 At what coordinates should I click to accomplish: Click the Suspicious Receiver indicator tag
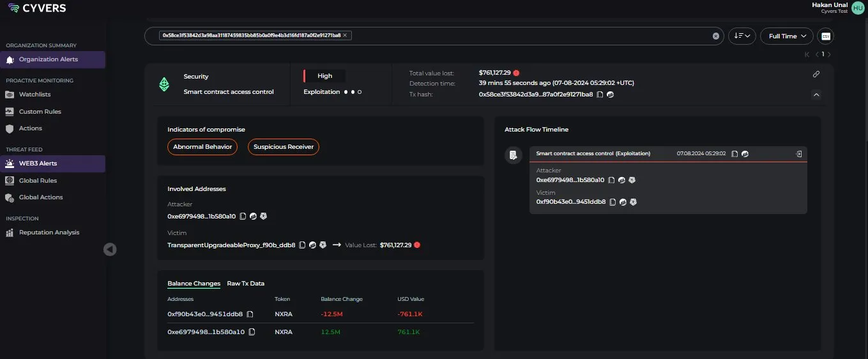point(284,147)
